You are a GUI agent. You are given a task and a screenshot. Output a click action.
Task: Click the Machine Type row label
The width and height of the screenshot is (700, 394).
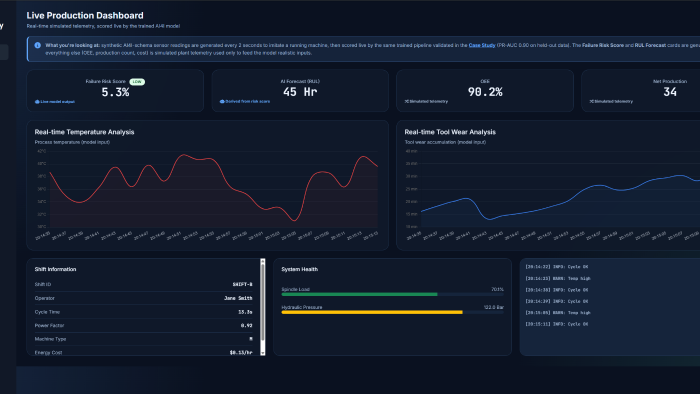tap(50, 339)
